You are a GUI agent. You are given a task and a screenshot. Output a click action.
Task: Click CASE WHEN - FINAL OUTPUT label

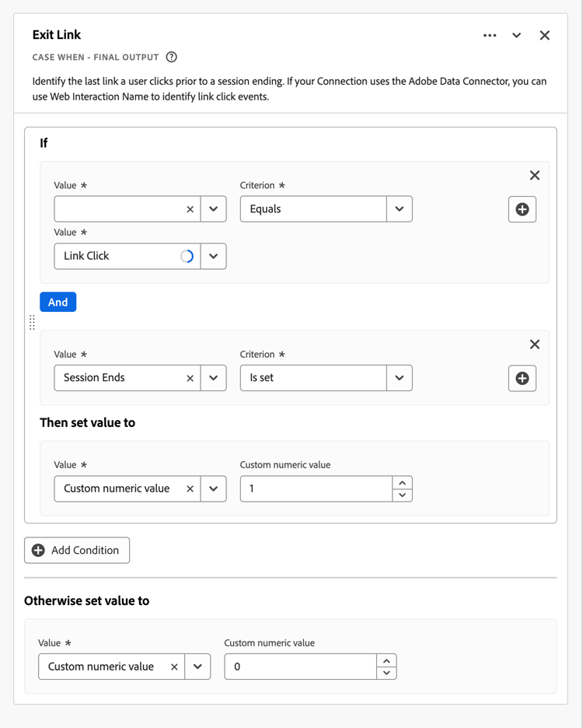point(96,57)
